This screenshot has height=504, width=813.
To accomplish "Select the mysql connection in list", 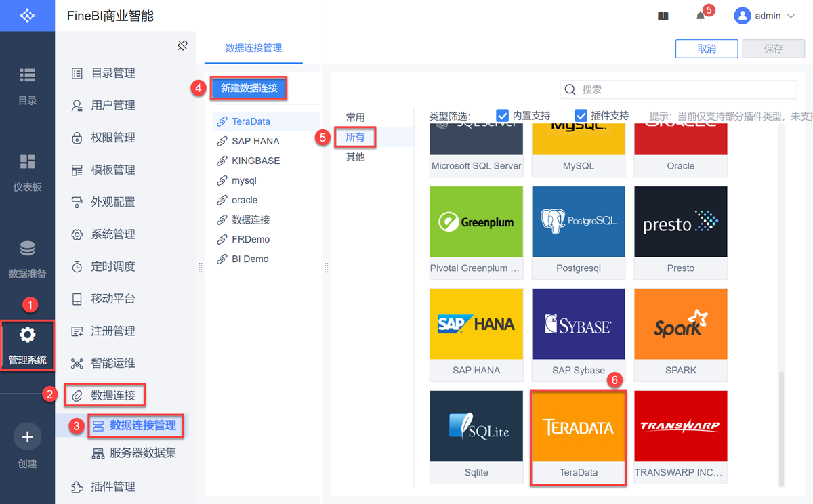I will (x=266, y=180).
